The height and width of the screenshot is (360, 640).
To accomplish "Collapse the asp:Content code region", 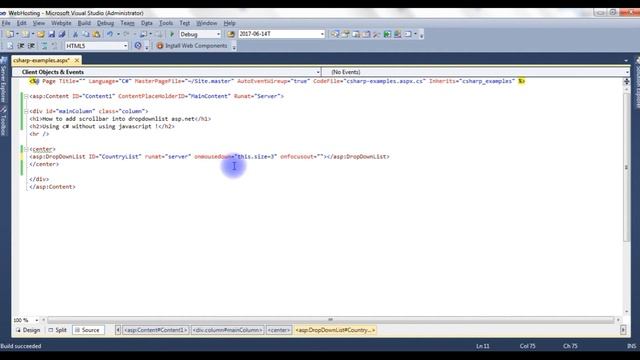I will pyautogui.click(x=26, y=96).
